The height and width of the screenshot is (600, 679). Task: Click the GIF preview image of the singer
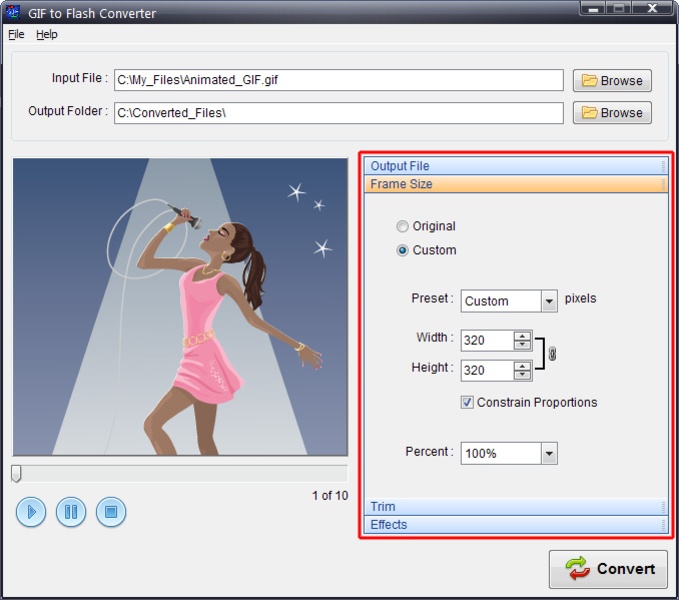(180, 306)
